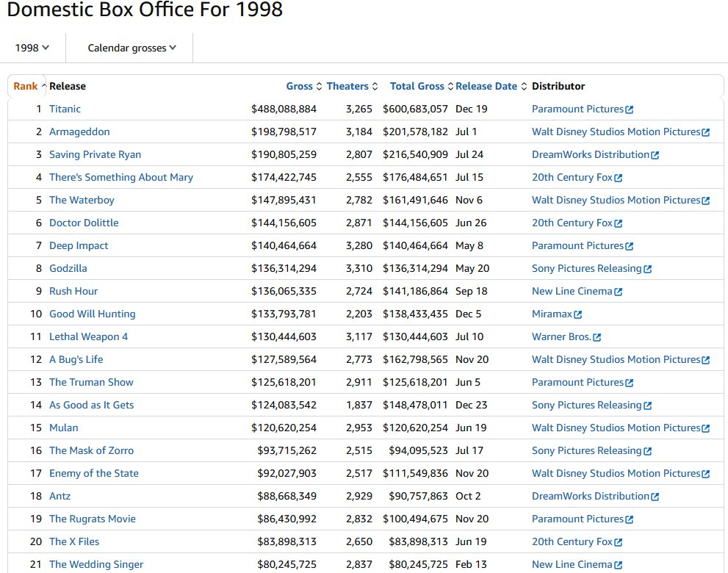This screenshot has height=573, width=728.
Task: Open Mulan release link
Action: coord(64,428)
